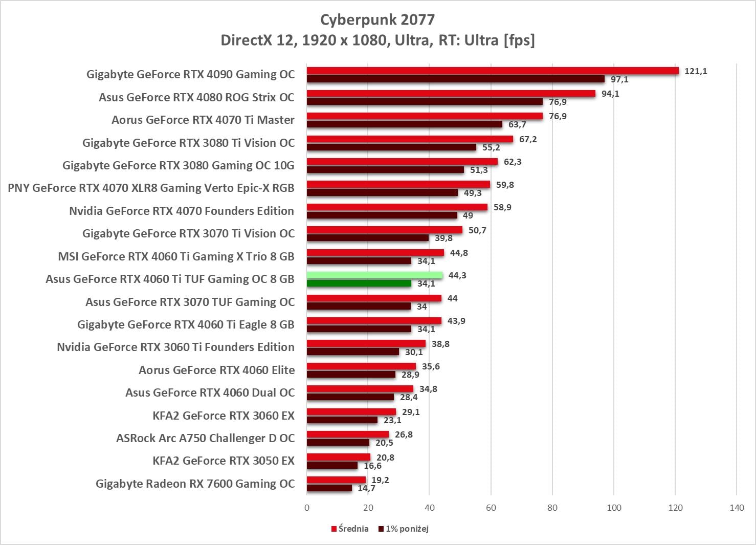Click the Aorus GeForce RTX 4070 Ti Master label
Viewport: 756px width, 545px height.
pos(203,120)
